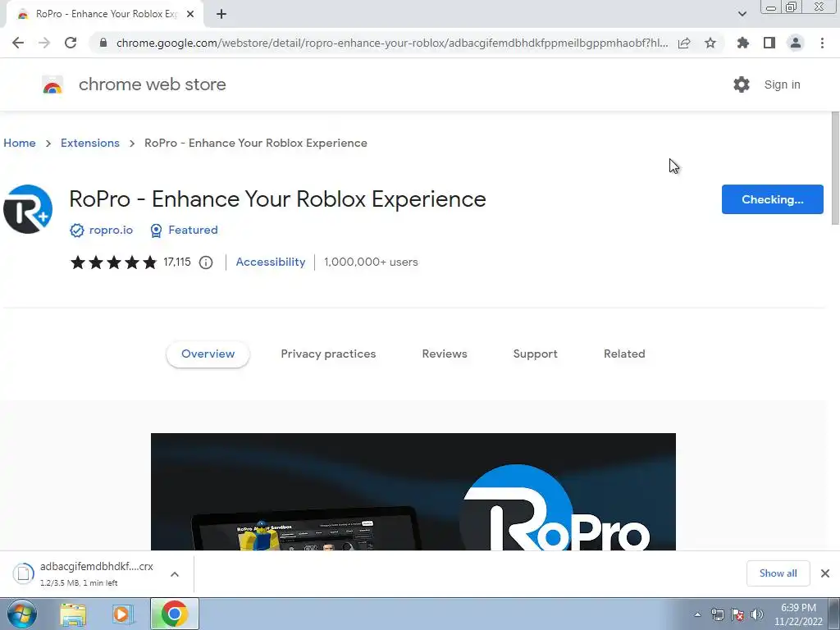Click the ropro.io verified checkmark icon
The height and width of the screenshot is (630, 840).
(x=76, y=231)
